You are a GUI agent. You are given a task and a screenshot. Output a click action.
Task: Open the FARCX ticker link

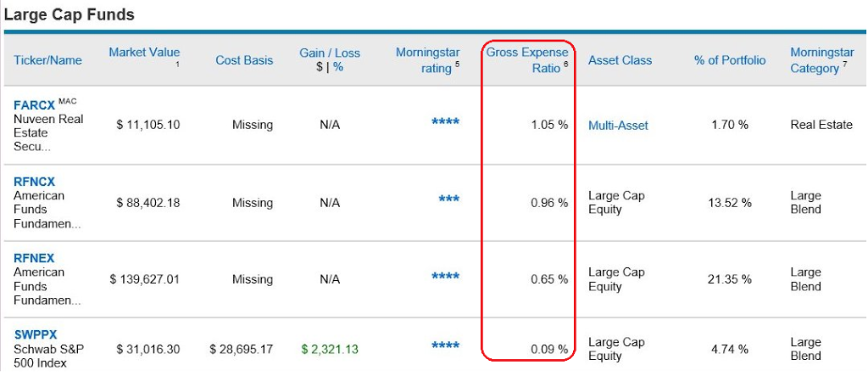tap(34, 105)
